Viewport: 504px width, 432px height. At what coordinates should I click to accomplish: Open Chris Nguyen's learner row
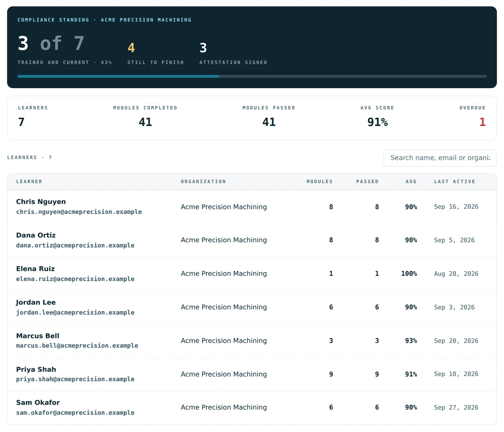tap(252, 207)
